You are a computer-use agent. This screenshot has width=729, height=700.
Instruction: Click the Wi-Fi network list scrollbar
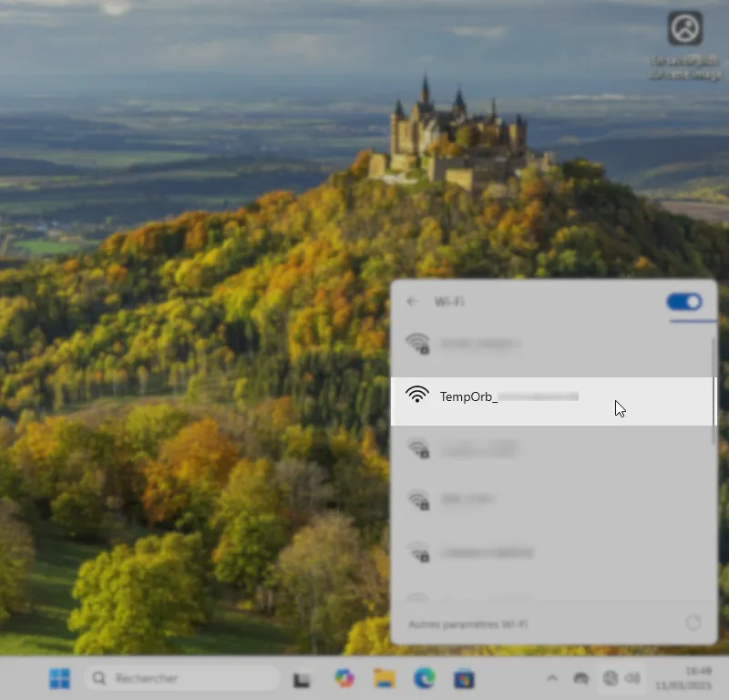click(714, 392)
